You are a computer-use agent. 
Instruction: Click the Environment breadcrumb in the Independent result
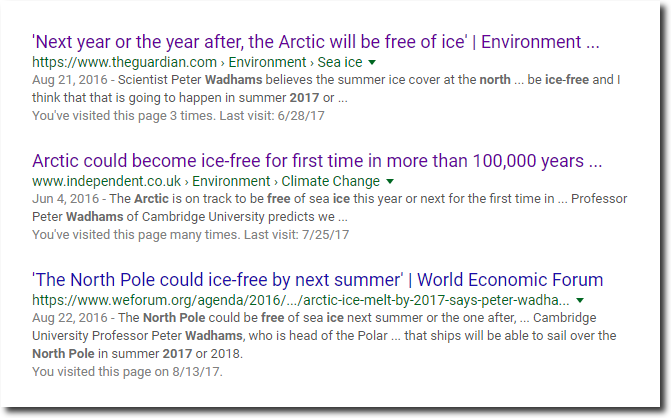(x=231, y=181)
